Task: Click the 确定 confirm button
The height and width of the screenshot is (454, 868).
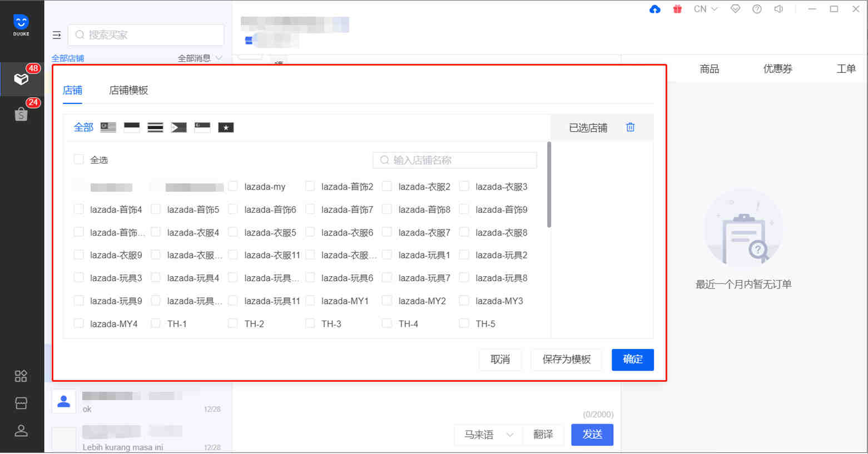Action: [x=632, y=360]
